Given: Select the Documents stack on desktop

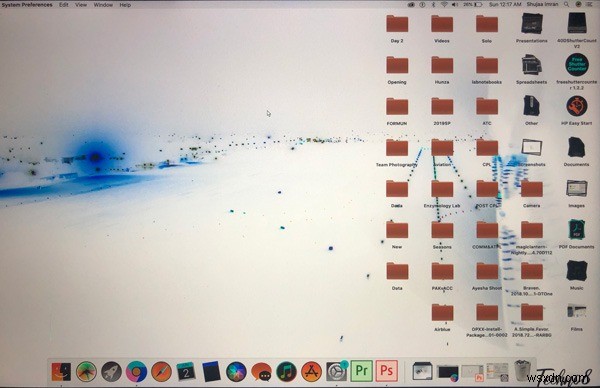Looking at the screenshot, I should click(x=577, y=148).
